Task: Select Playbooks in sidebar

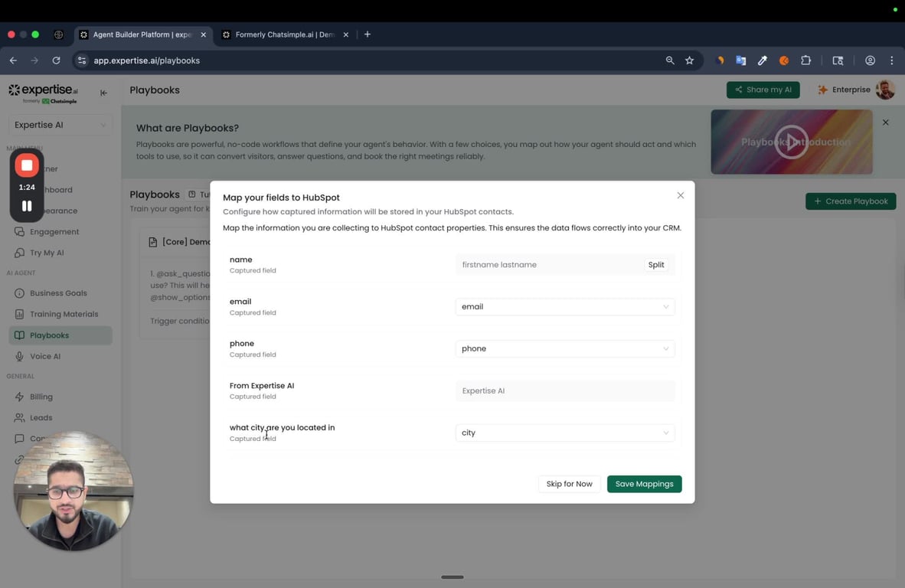Action: coord(60,335)
